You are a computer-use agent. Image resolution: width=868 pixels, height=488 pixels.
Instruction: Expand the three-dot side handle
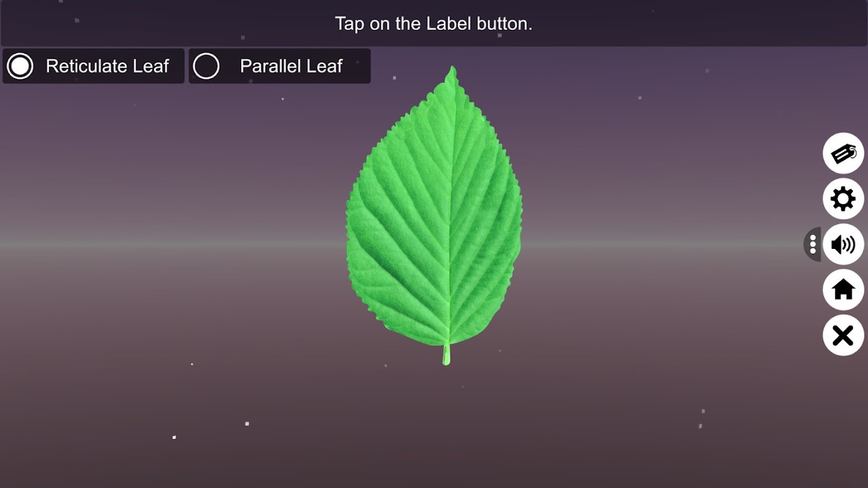click(x=812, y=245)
